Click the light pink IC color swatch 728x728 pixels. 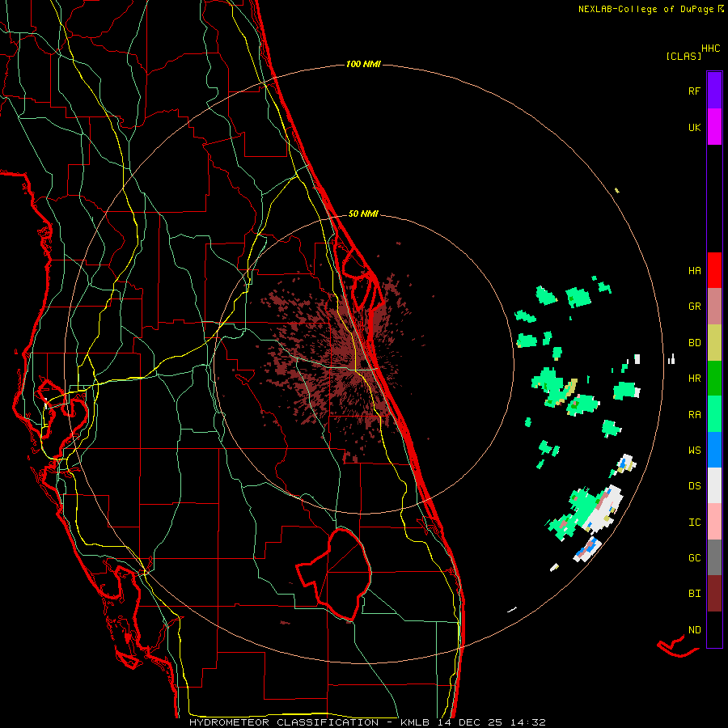(x=714, y=522)
